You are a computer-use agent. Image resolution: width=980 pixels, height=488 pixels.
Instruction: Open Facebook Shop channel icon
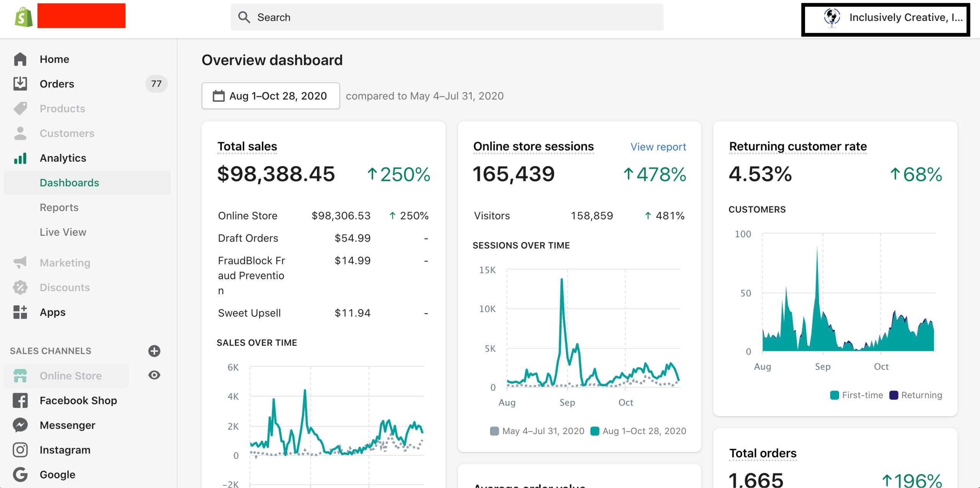point(20,400)
